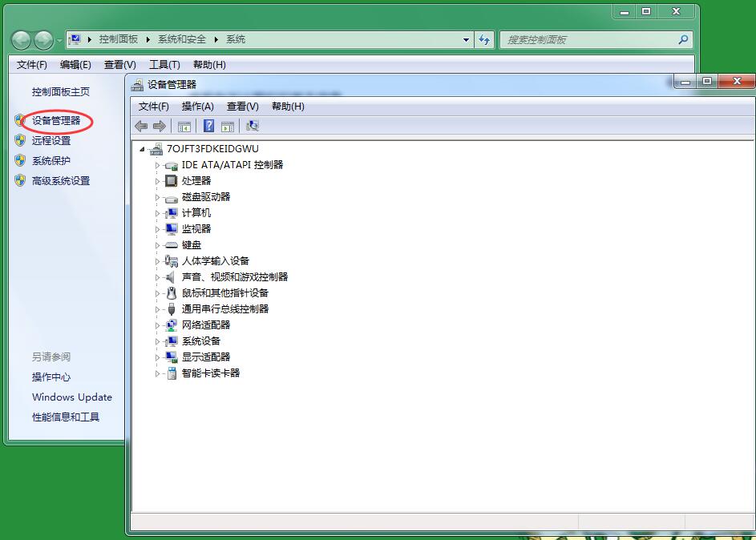
Task: Click the shield icon beside 高级系统设置
Action: pos(18,180)
